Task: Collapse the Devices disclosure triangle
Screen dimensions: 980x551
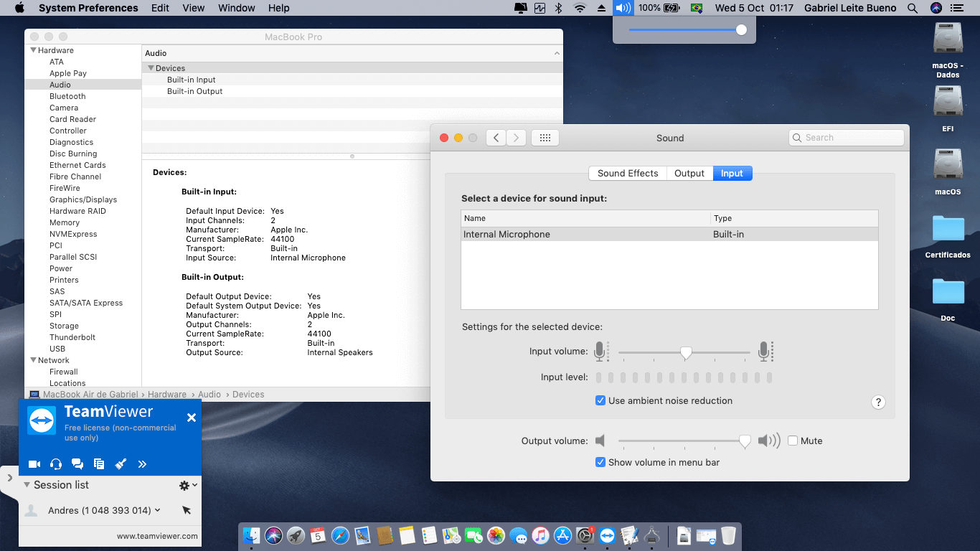Action: point(151,68)
